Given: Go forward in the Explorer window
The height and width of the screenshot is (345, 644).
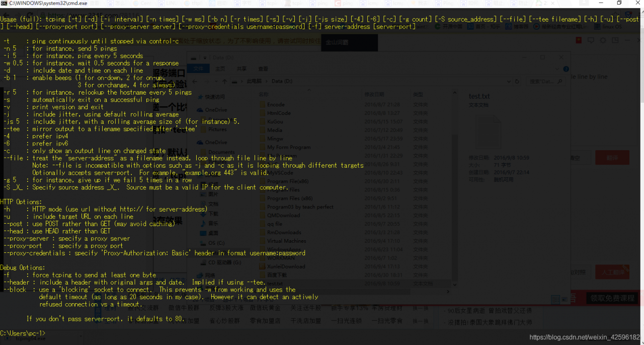Looking at the screenshot, I should (206, 81).
